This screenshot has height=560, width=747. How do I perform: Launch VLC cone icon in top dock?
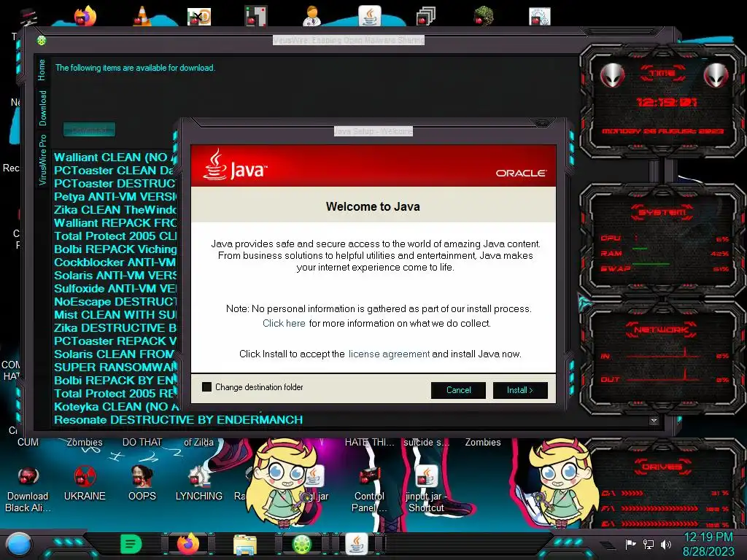tap(142, 17)
